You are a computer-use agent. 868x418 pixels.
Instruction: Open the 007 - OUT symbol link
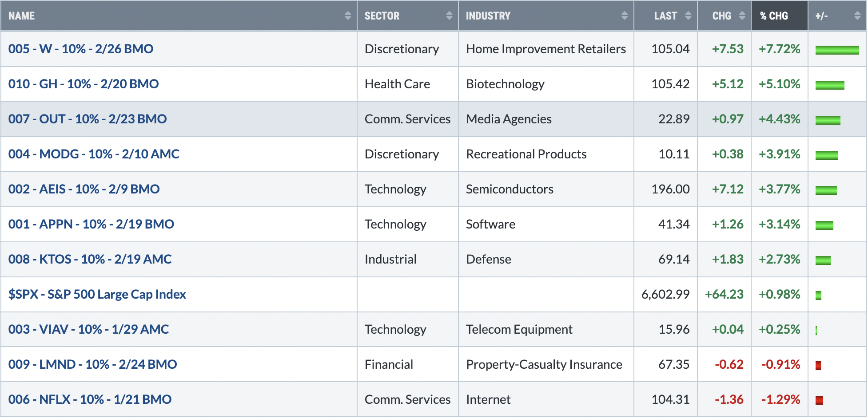88,119
